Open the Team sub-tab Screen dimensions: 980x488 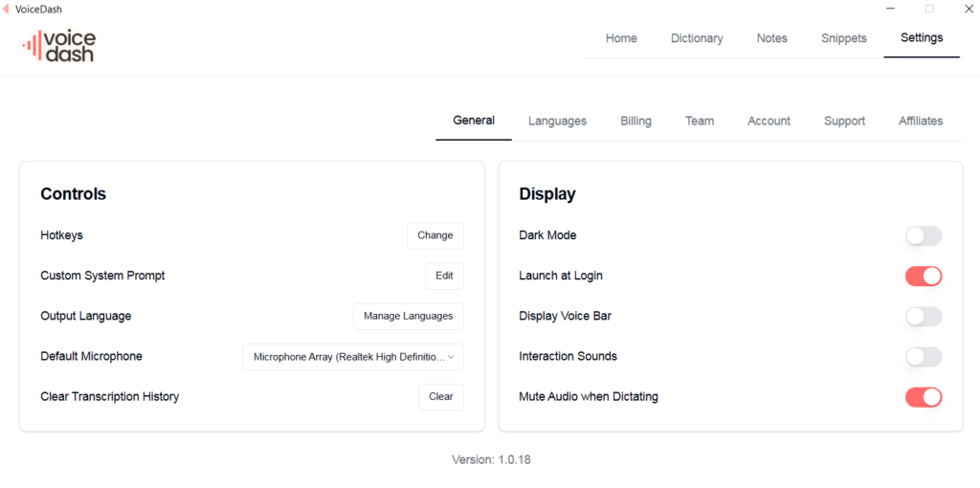point(700,122)
